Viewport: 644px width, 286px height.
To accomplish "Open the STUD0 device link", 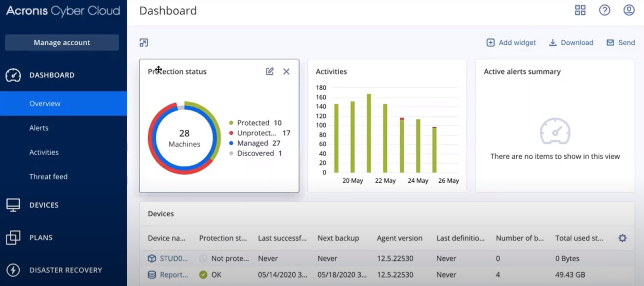I will point(174,259).
